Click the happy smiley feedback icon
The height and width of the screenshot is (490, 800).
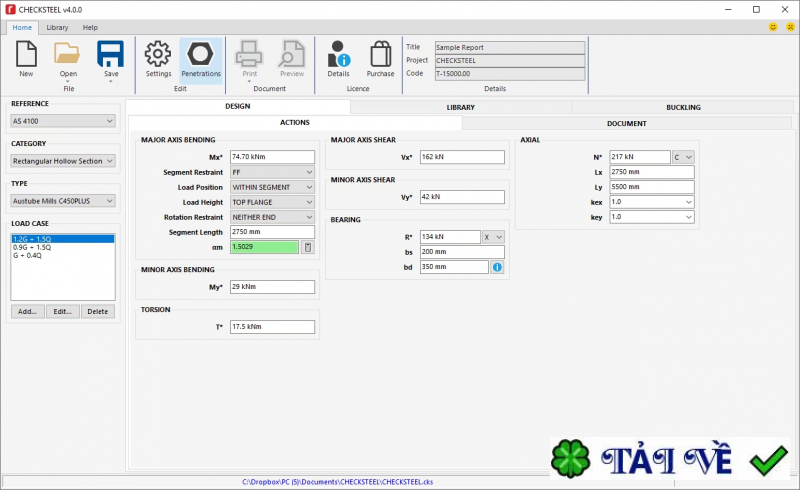[773, 27]
